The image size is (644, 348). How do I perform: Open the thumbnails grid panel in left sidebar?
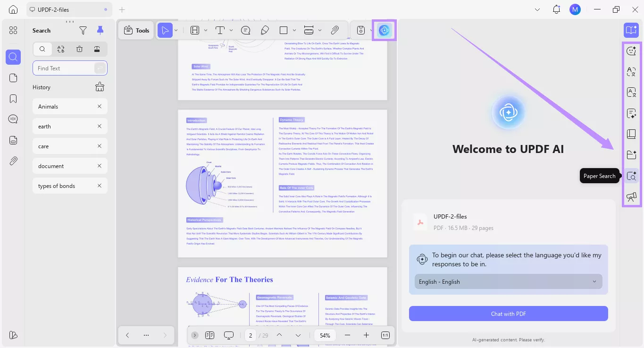tap(13, 30)
